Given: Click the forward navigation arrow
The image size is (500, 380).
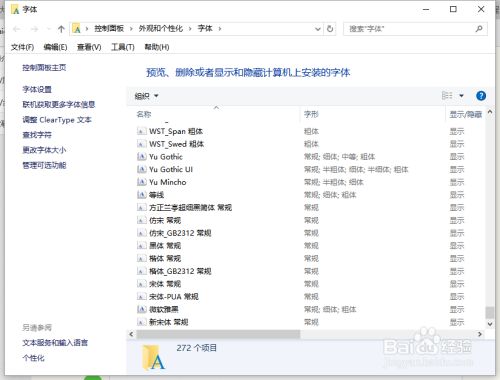Looking at the screenshot, I should [x=34, y=29].
